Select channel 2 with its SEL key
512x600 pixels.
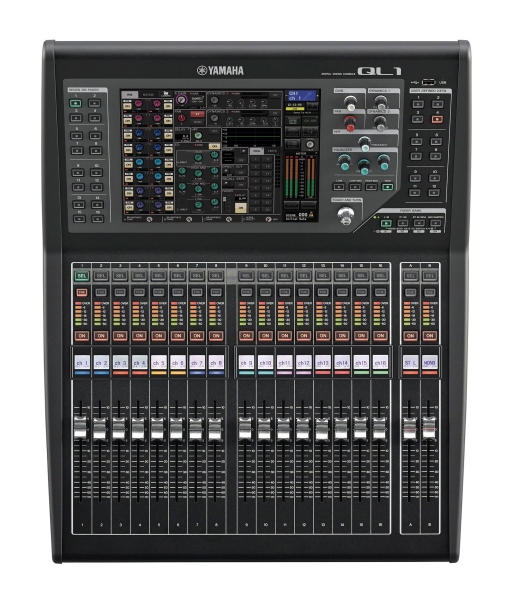[x=101, y=276]
